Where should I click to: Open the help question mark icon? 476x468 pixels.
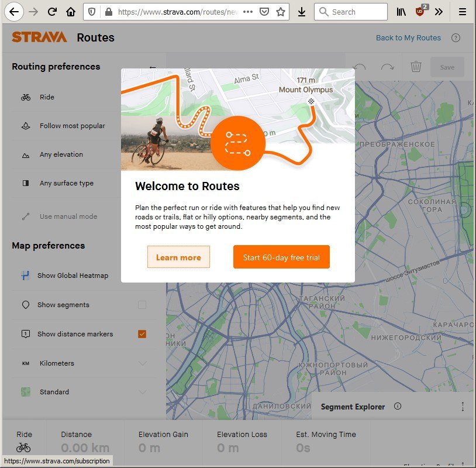tap(456, 37)
